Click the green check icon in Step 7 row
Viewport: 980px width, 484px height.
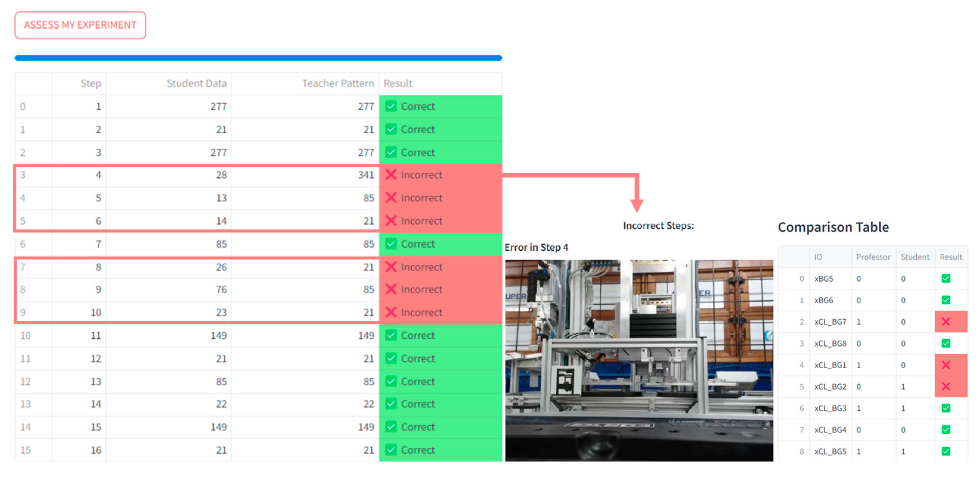click(x=391, y=244)
